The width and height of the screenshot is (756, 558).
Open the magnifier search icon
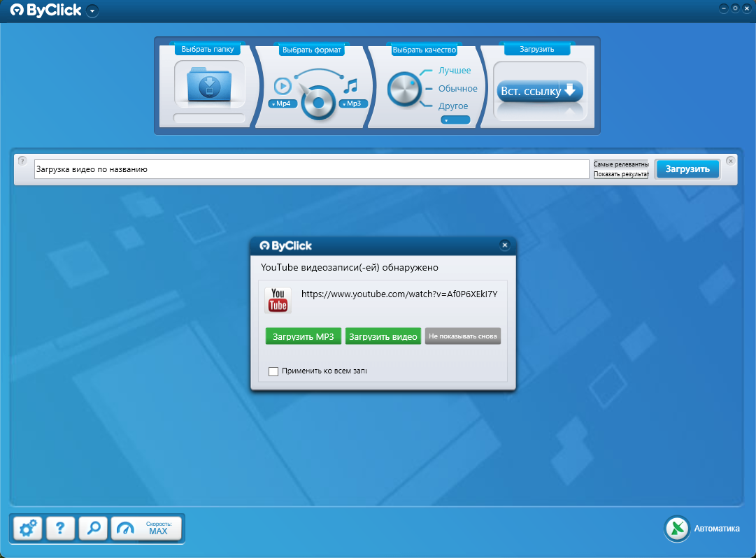click(93, 528)
